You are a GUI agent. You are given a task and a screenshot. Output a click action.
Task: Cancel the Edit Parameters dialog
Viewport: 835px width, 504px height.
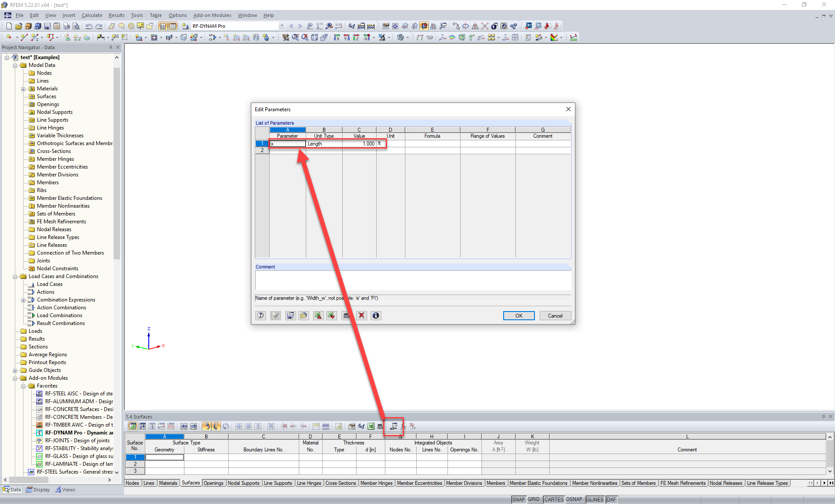pyautogui.click(x=555, y=315)
